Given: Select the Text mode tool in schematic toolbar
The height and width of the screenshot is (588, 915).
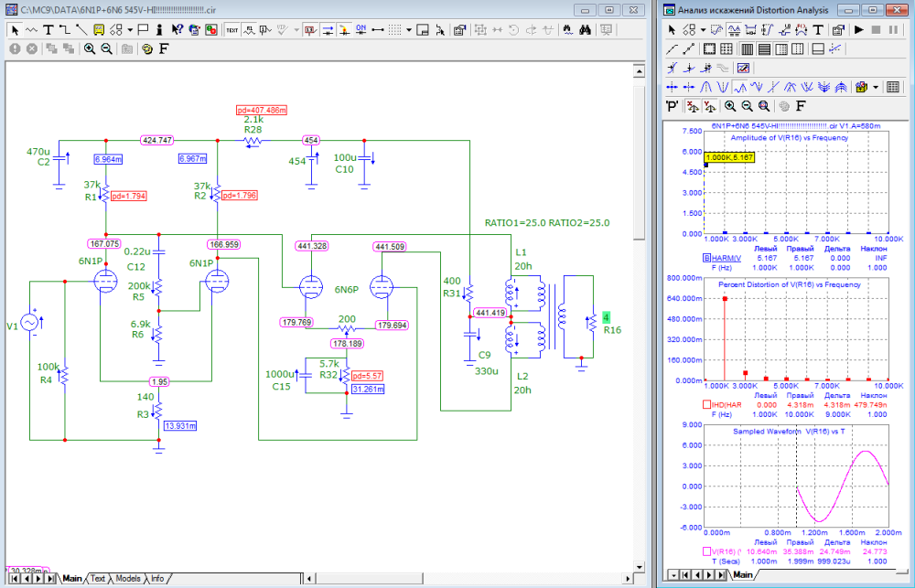Looking at the screenshot, I should click(x=48, y=29).
